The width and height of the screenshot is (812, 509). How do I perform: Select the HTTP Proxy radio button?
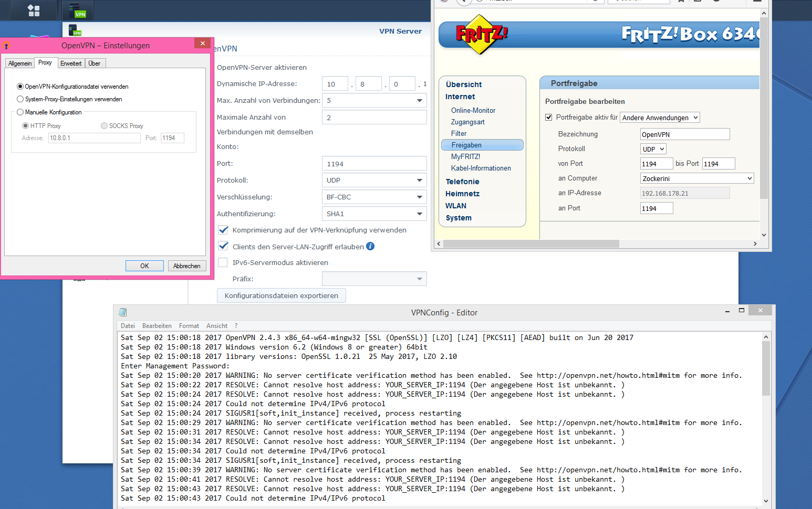pos(25,126)
